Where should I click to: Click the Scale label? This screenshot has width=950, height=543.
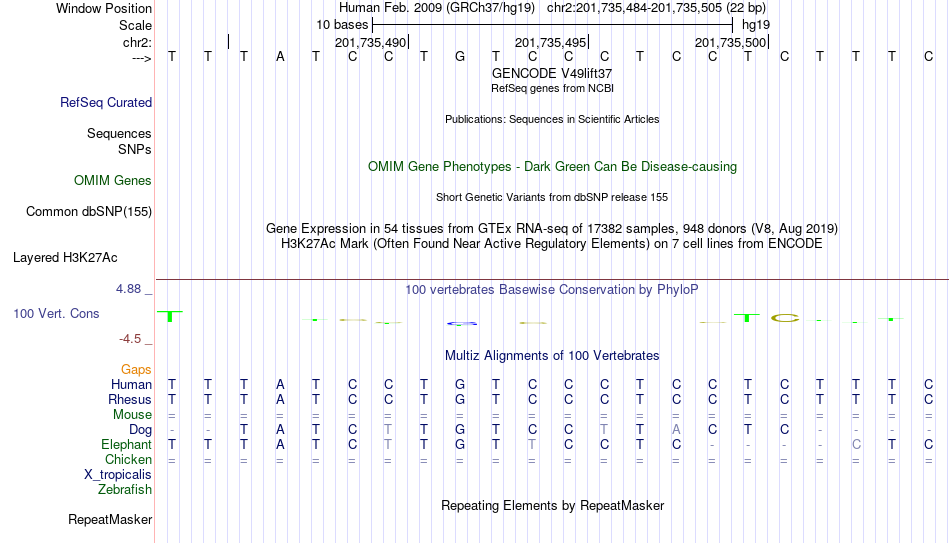coord(136,25)
